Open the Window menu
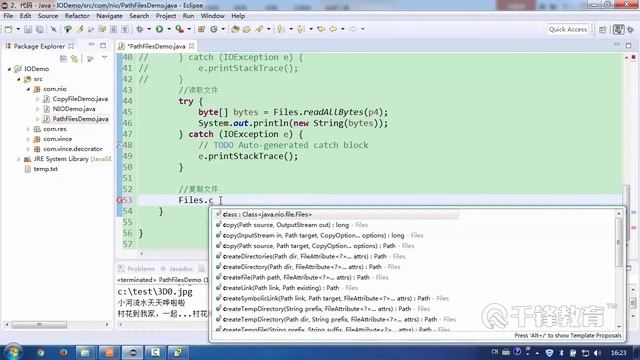 212,16
